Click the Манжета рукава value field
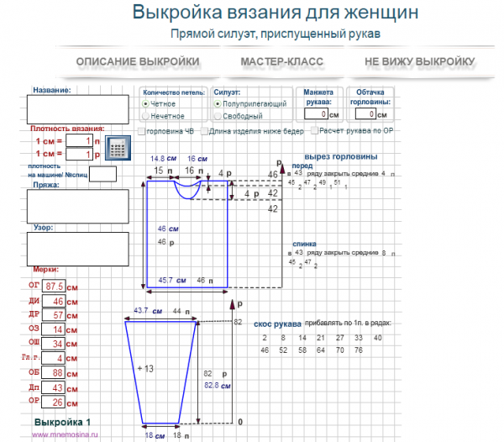The width and height of the screenshot is (504, 442). click(313, 113)
